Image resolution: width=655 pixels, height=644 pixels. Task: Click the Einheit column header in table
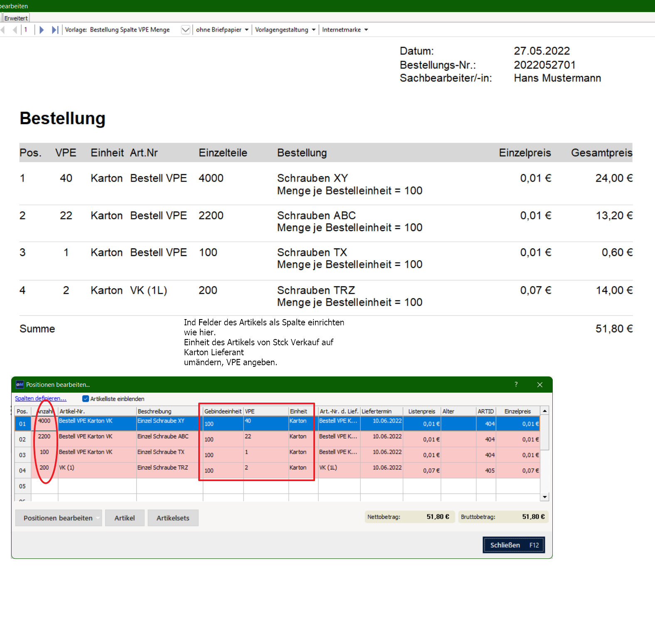pyautogui.click(x=303, y=411)
